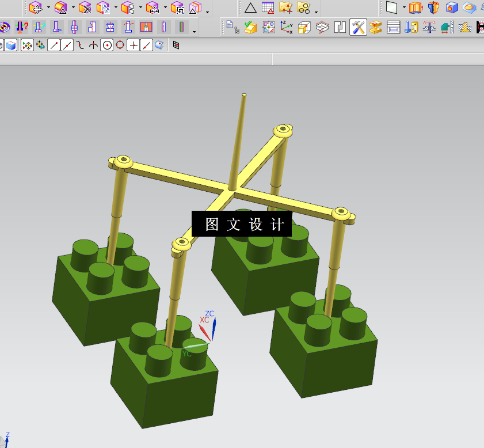The width and height of the screenshot is (484, 448).
Task: Expand dropdown next to cube-with-triangle face tool
Action: pyautogui.click(x=73, y=7)
